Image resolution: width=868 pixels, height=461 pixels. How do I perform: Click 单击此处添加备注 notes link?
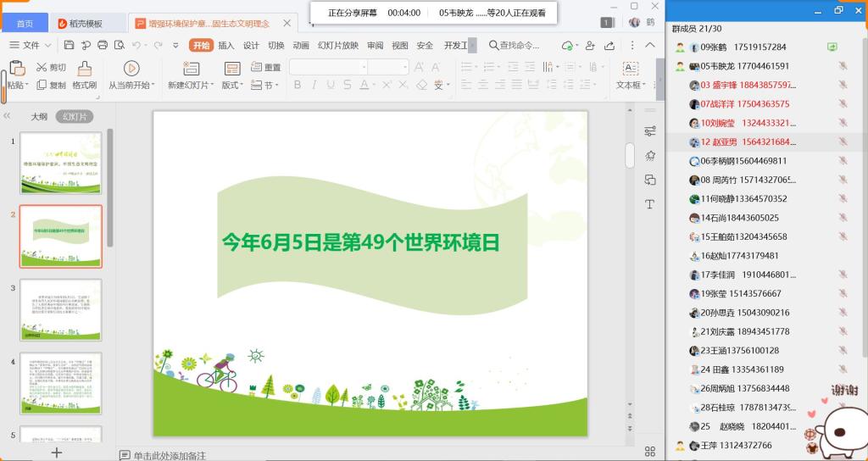pyautogui.click(x=170, y=455)
